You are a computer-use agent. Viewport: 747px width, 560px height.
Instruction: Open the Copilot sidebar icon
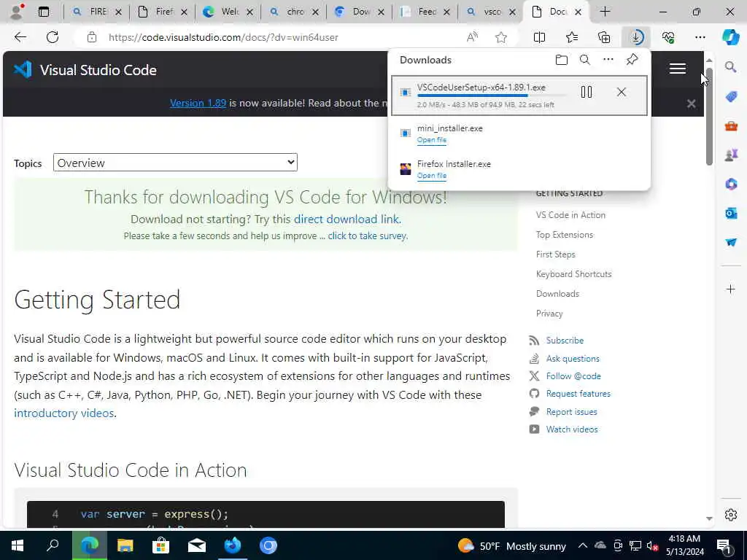click(x=730, y=37)
